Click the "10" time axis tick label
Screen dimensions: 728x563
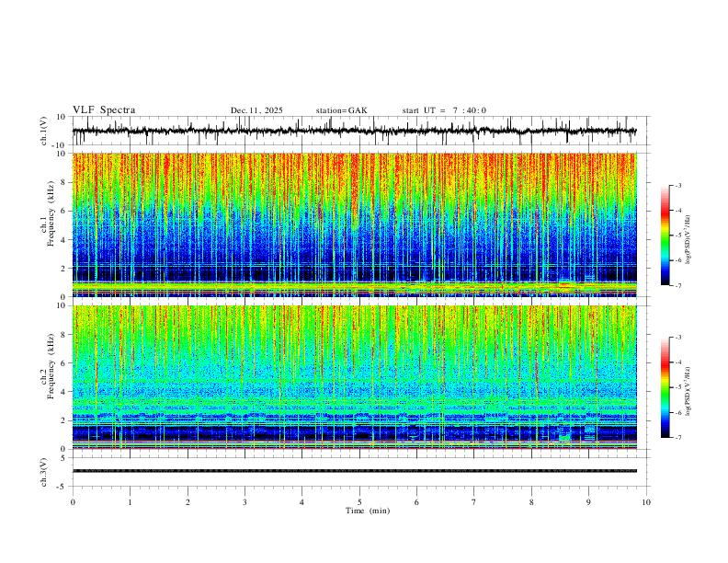click(x=646, y=502)
